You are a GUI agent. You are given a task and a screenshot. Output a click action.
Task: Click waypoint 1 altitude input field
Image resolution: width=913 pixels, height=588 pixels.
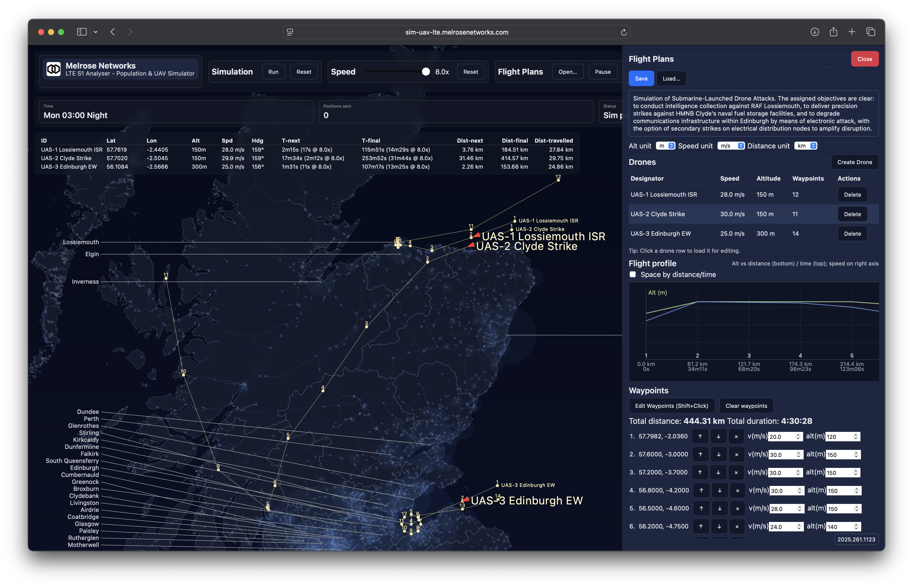pos(838,437)
